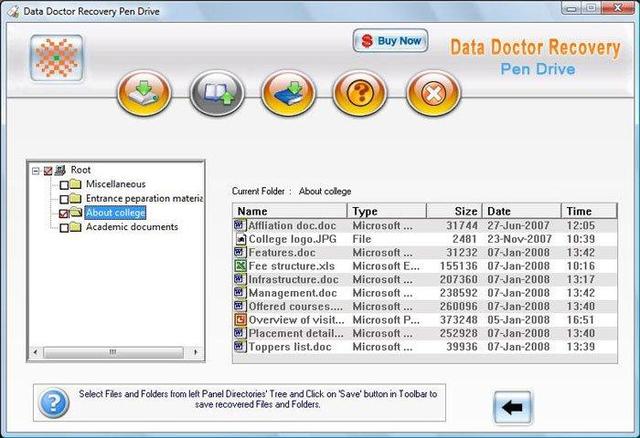Sort by the Date column header
This screenshot has width=640, height=438.
pos(522,211)
